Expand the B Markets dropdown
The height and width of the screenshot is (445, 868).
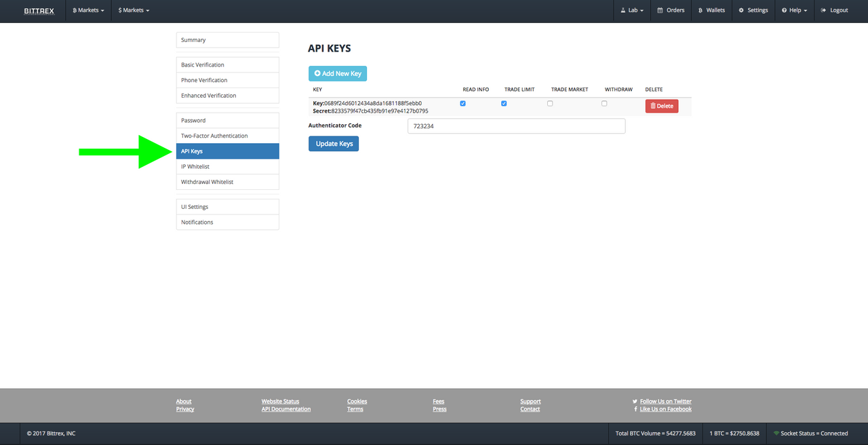(x=87, y=10)
